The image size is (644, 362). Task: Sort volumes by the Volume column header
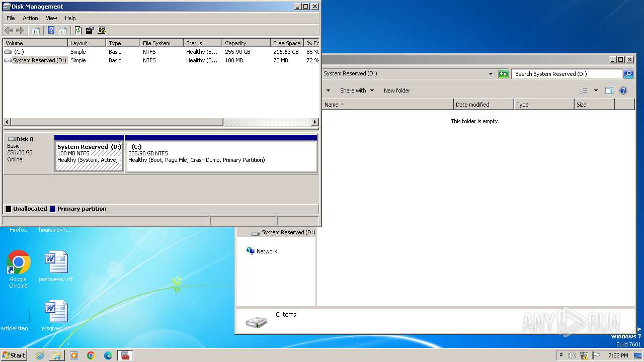click(x=35, y=43)
